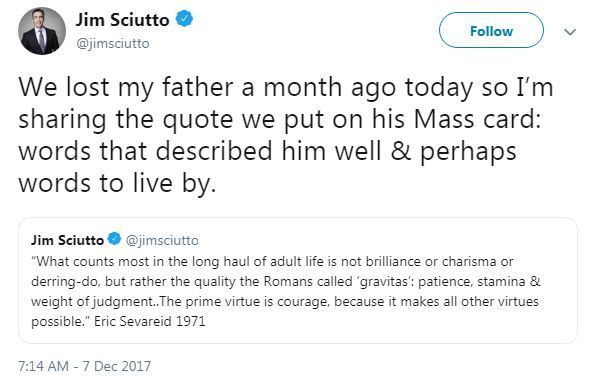The width and height of the screenshot is (593, 387).
Task: Click the @jimsciutto handle under the name
Action: pos(113,44)
